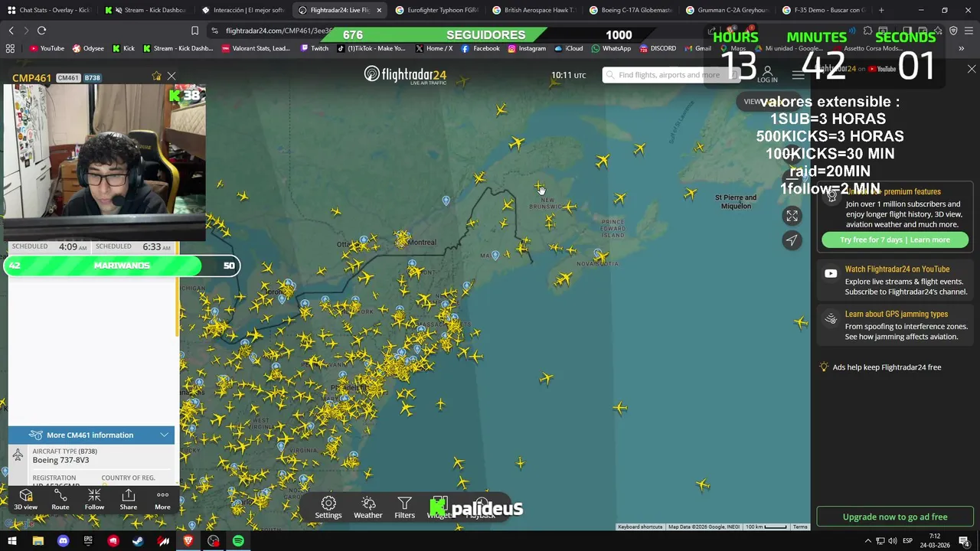Open the iCloud bookmark
This screenshot has height=551, width=980.
click(569, 48)
